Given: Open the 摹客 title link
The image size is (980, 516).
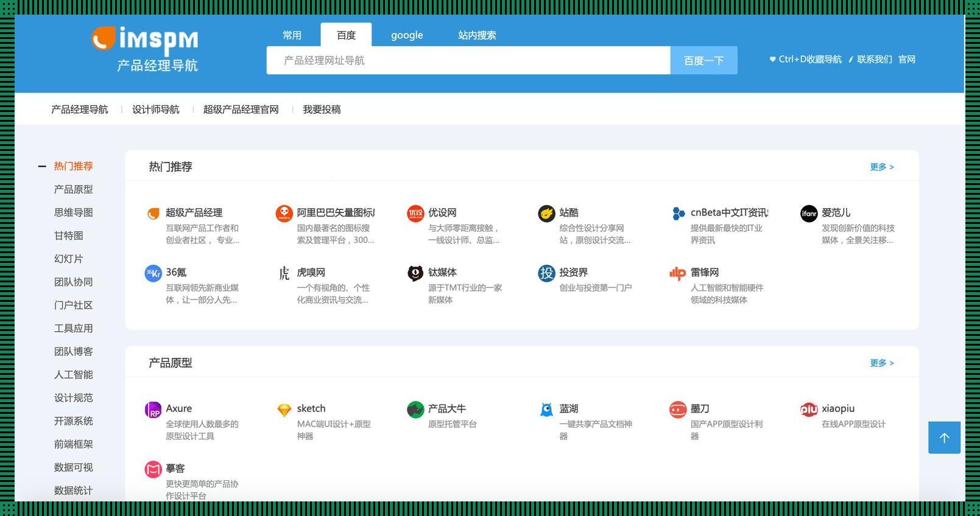Looking at the screenshot, I should click(175, 468).
